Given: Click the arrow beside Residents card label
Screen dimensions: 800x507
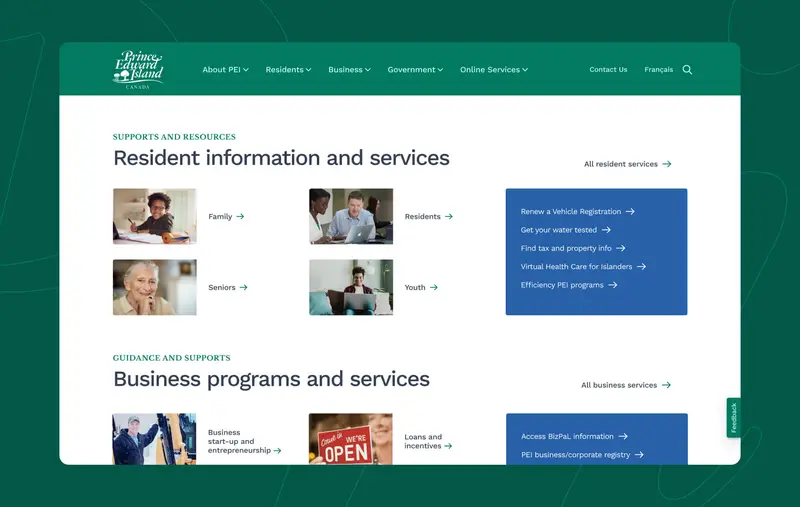Looking at the screenshot, I should click(449, 217).
